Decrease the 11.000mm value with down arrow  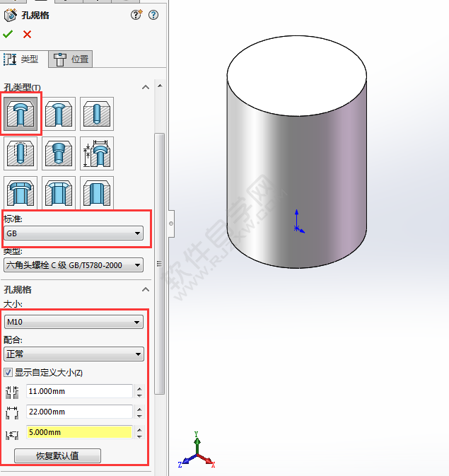coord(139,395)
